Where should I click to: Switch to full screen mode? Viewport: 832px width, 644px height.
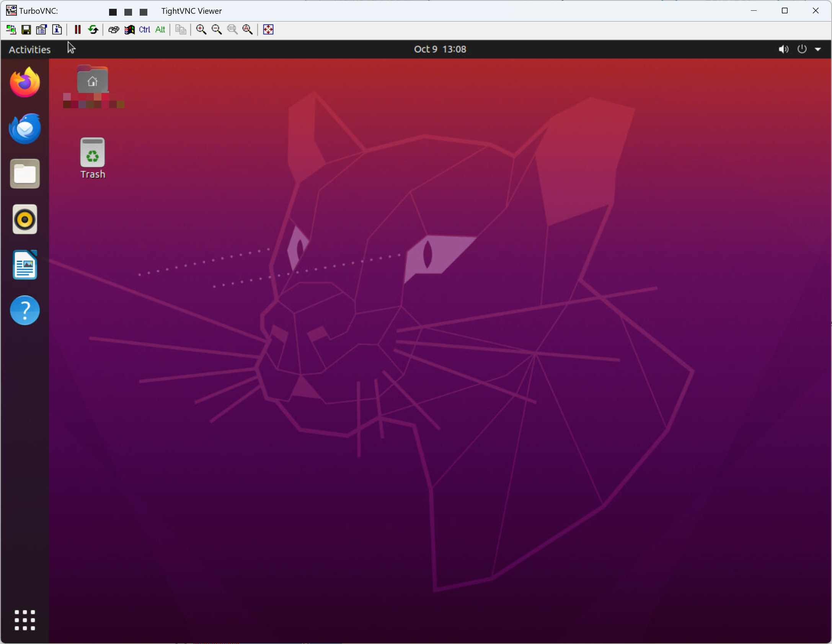tap(268, 29)
